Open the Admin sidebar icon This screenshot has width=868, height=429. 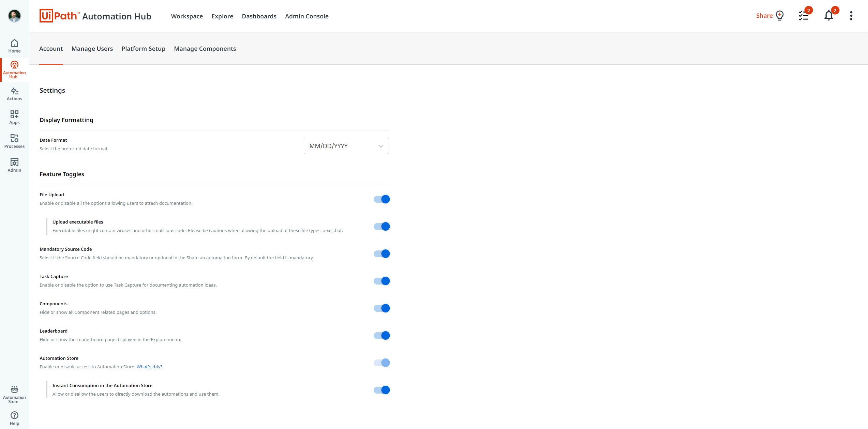click(14, 165)
